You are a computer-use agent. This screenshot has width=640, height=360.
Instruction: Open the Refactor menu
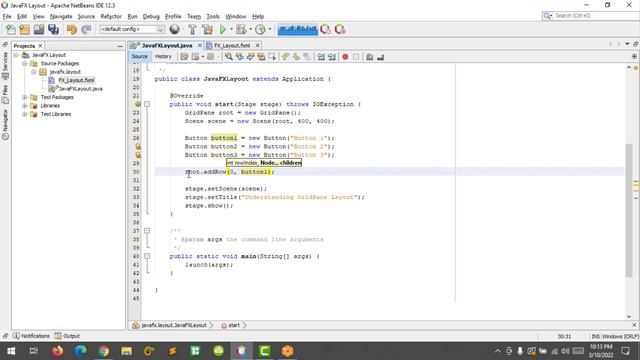[111, 16]
